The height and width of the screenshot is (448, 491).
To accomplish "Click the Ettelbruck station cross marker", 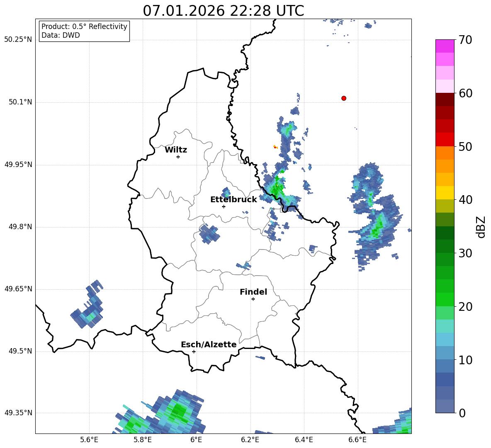I will point(224,206).
